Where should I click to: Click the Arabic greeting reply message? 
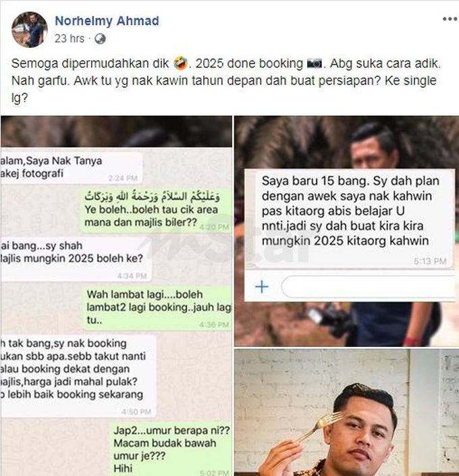click(156, 210)
